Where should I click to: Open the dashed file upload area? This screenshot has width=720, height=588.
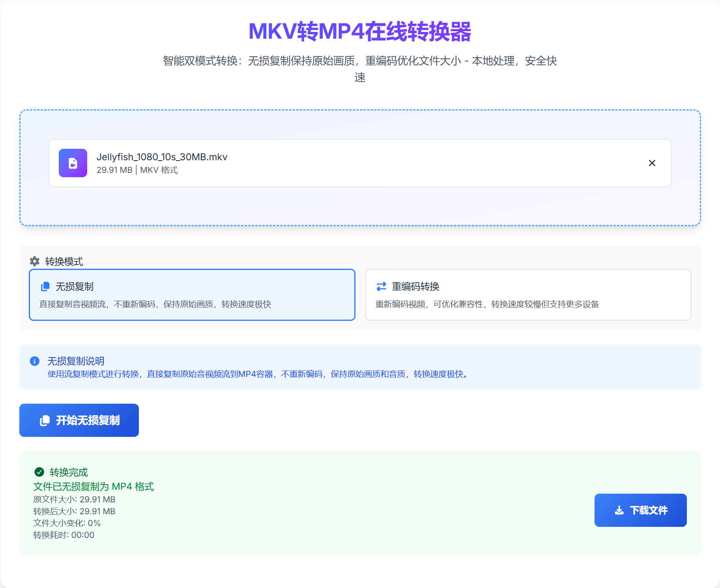point(360,209)
